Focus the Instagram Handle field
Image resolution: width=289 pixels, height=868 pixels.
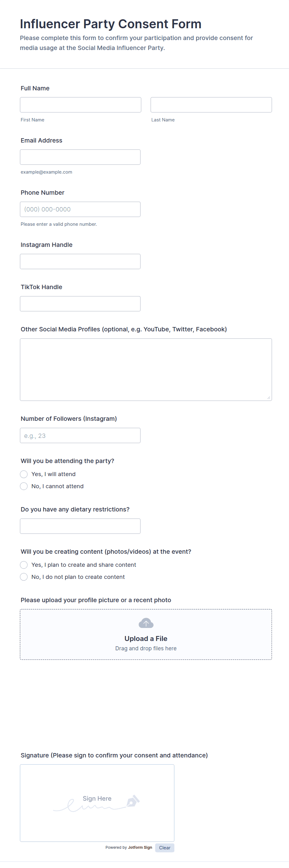tap(80, 261)
